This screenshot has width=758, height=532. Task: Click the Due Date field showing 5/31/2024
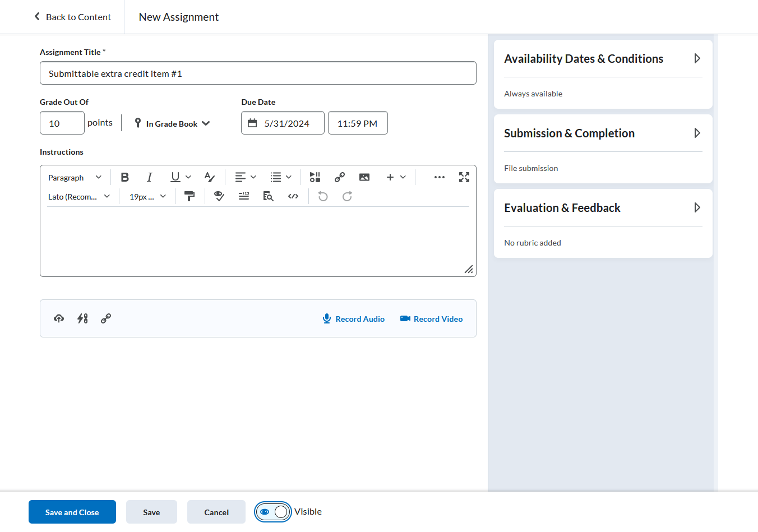283,123
